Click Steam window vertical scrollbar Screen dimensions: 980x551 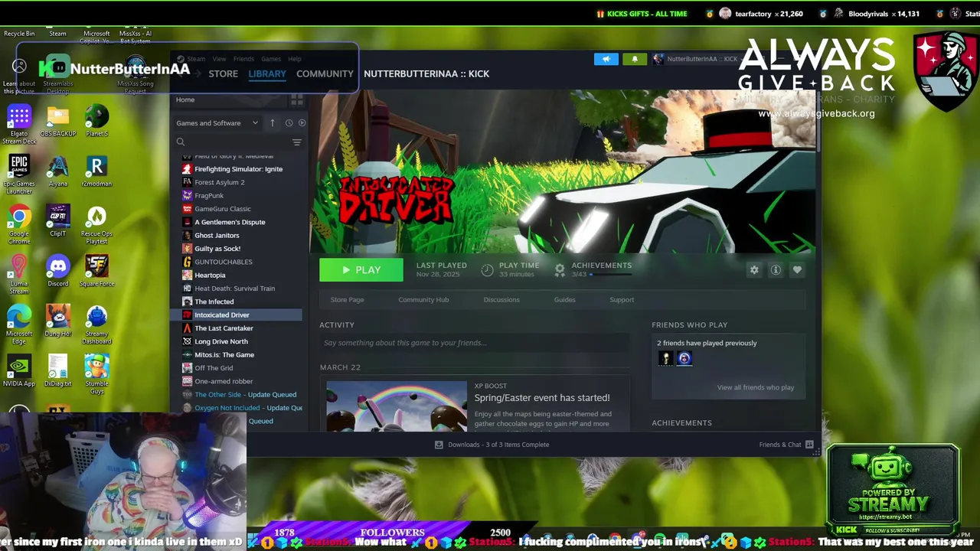pyautogui.click(x=818, y=121)
